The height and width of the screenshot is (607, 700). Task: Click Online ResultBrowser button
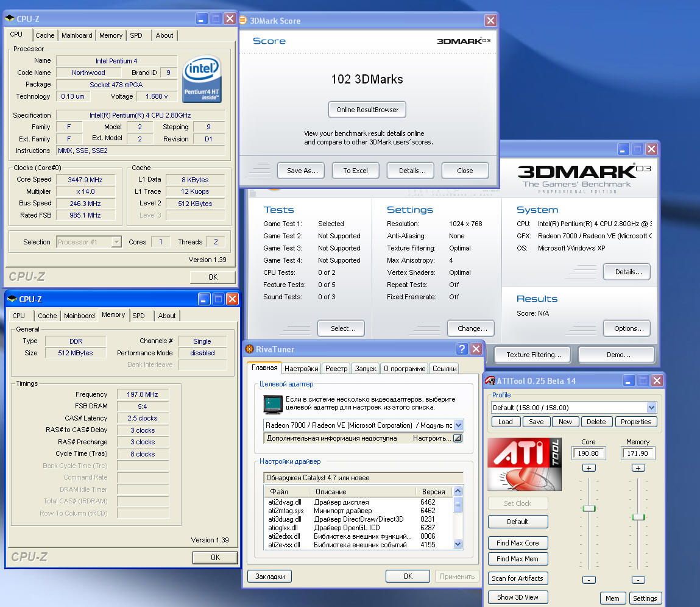coord(367,110)
